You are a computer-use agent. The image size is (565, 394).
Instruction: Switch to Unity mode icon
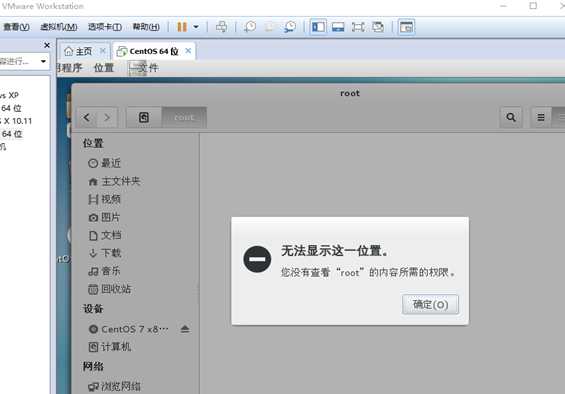click(378, 27)
